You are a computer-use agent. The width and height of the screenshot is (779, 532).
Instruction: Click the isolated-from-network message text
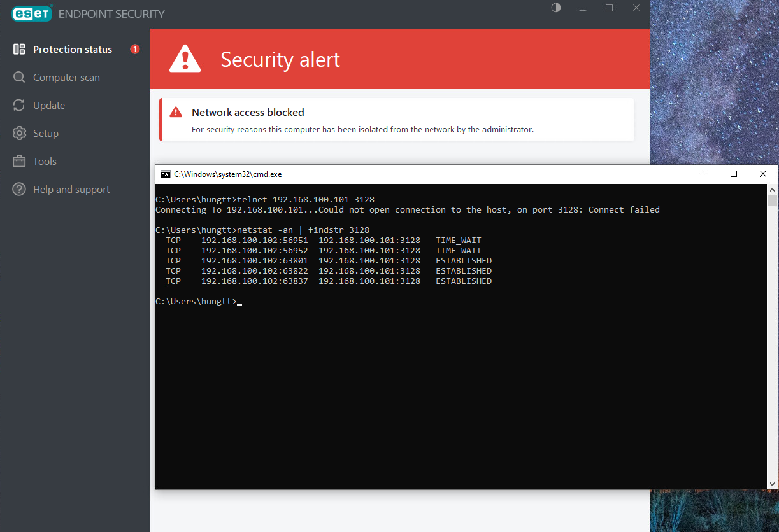coord(362,129)
